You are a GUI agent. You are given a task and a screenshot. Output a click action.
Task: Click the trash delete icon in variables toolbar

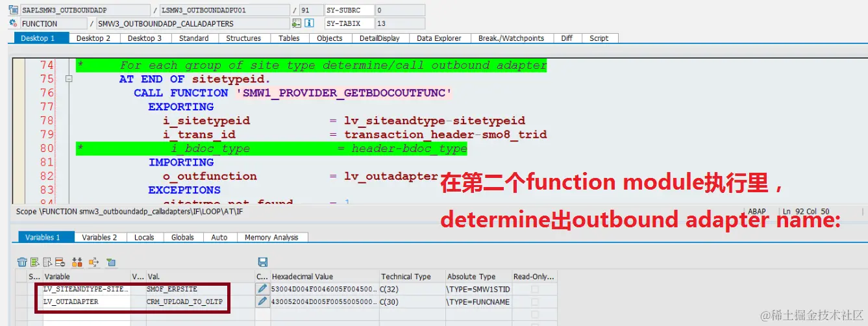click(x=22, y=262)
